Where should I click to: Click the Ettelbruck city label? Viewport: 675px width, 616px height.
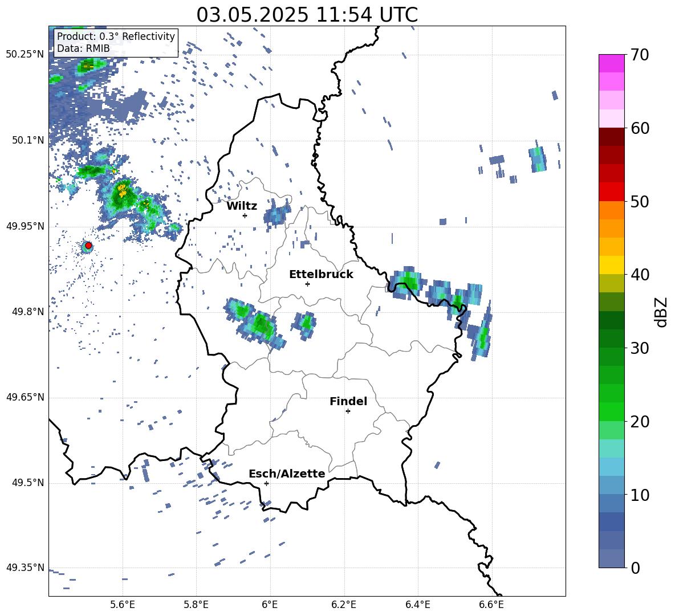(x=321, y=275)
